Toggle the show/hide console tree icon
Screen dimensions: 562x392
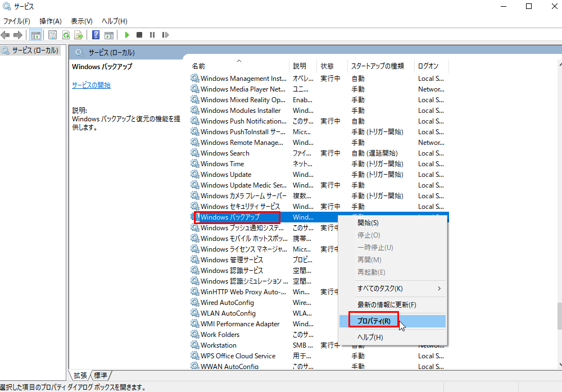coord(35,35)
